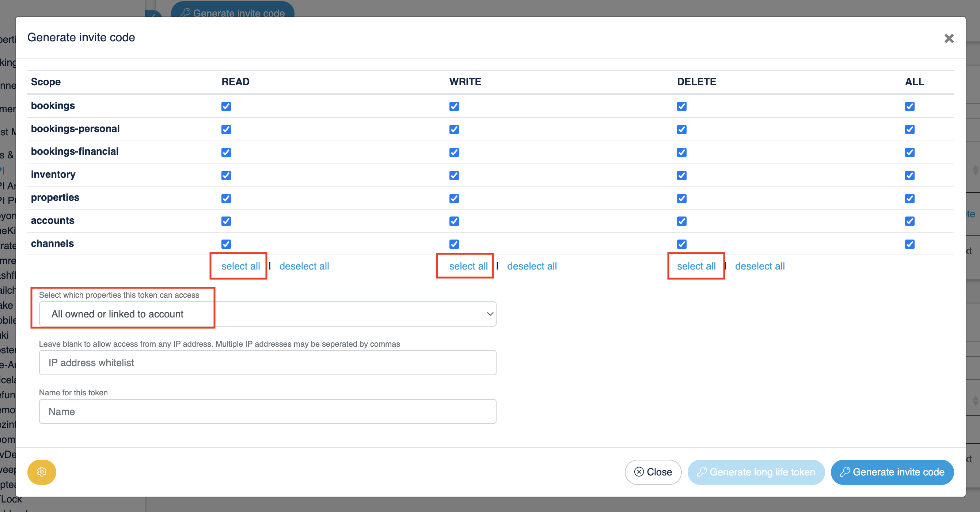Click Generate invite code in dialog footer
The image size is (980, 512).
click(x=892, y=472)
